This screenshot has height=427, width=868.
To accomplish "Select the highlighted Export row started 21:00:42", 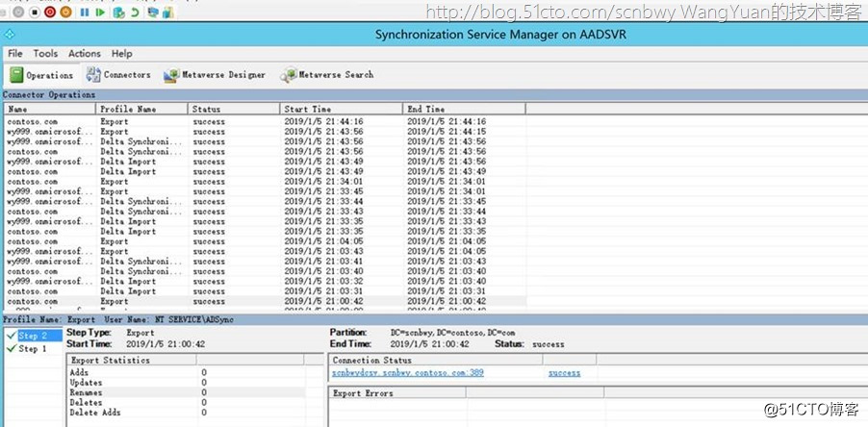I will pyautogui.click(x=265, y=301).
